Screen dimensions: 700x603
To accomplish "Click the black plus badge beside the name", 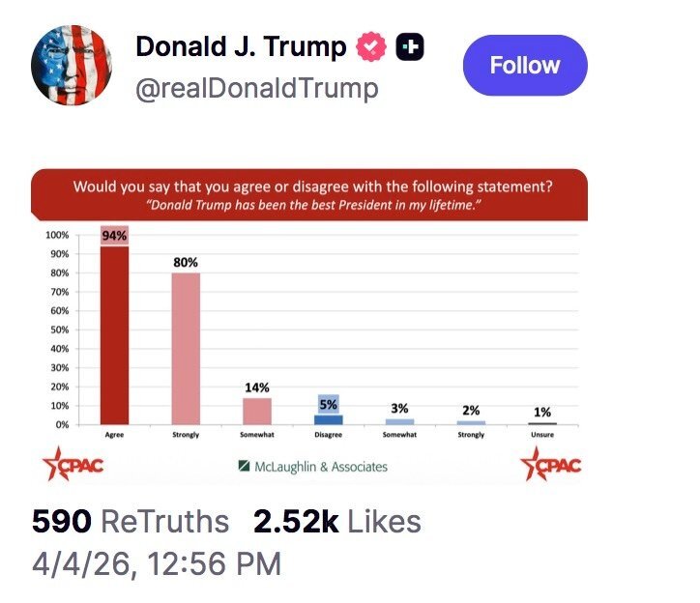I will [x=410, y=47].
